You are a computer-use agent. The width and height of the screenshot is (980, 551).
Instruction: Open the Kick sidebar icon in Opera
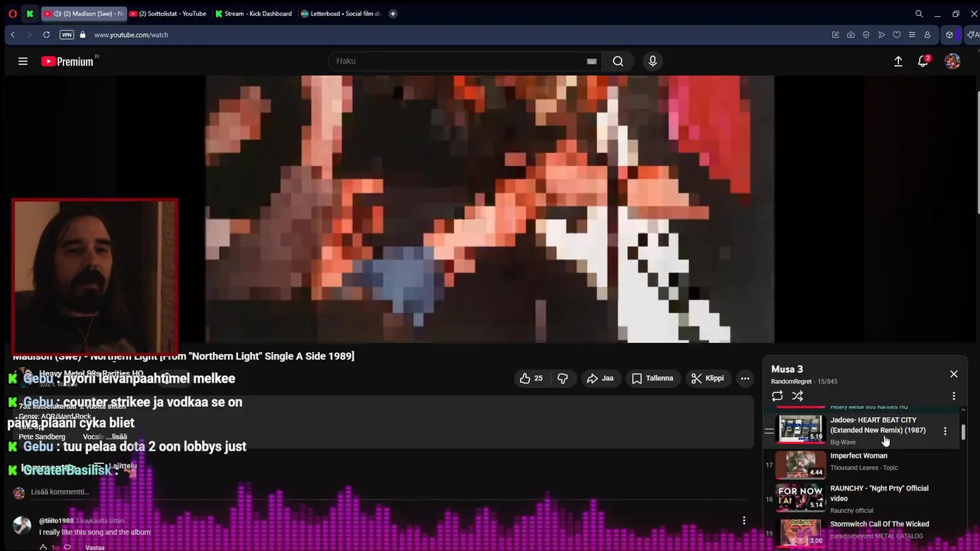pyautogui.click(x=30, y=14)
